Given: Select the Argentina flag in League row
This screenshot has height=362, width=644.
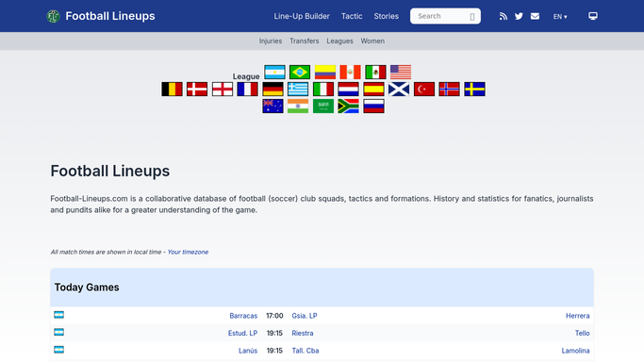Looking at the screenshot, I should tap(274, 73).
